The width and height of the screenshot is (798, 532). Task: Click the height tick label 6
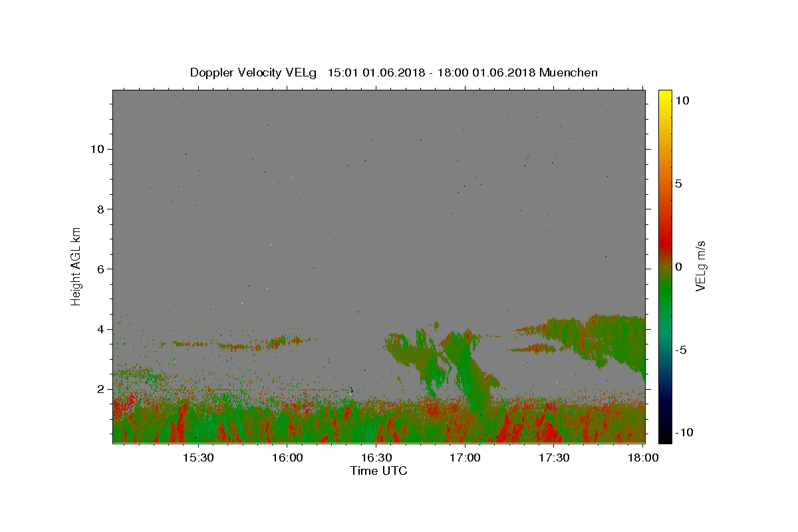101,269
